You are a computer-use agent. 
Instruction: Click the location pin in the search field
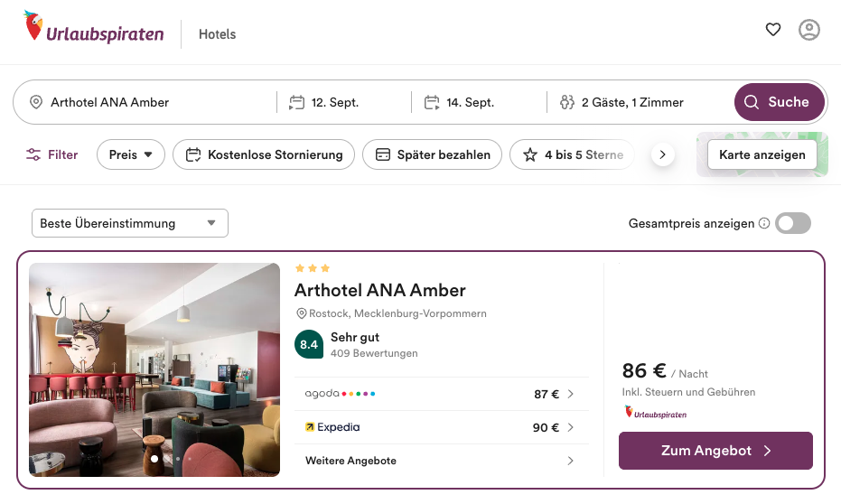[x=36, y=102]
